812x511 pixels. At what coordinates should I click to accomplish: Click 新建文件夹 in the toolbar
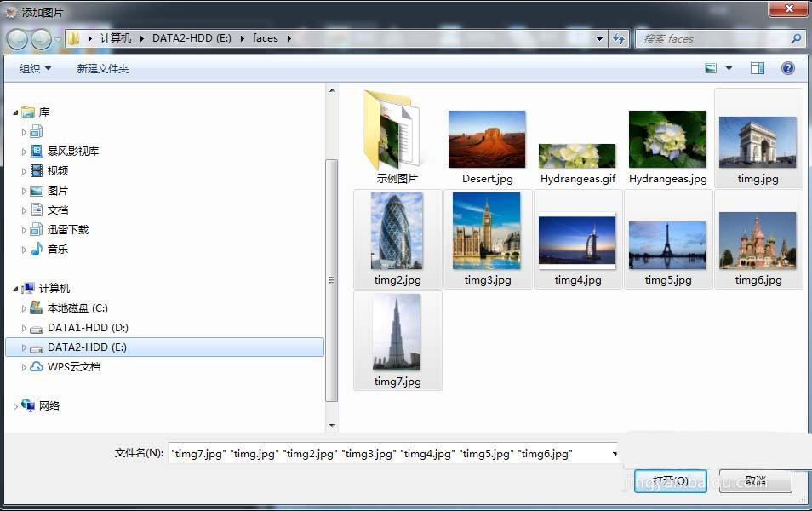[x=102, y=68]
